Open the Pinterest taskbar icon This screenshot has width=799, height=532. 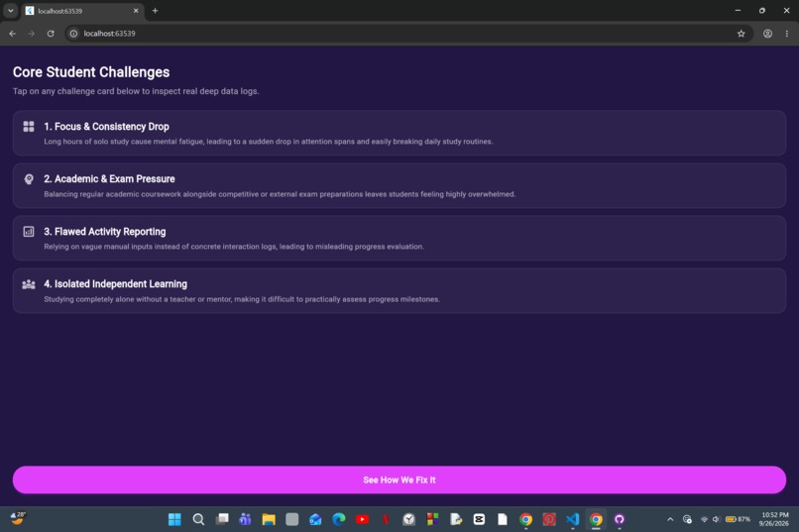point(549,519)
